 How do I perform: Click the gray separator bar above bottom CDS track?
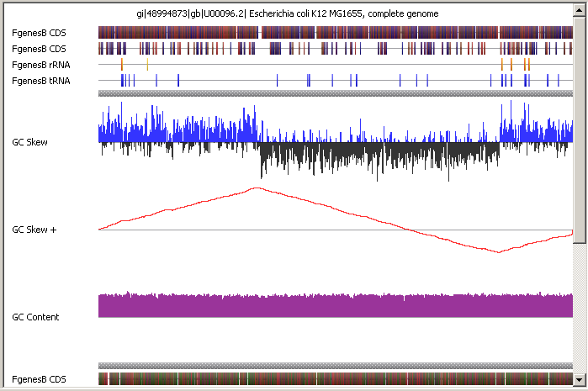[x=336, y=366]
